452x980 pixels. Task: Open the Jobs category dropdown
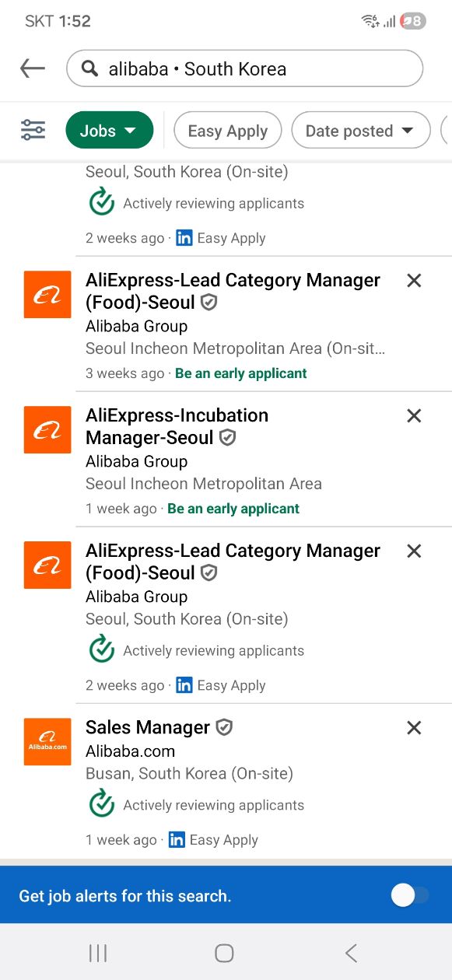click(109, 130)
